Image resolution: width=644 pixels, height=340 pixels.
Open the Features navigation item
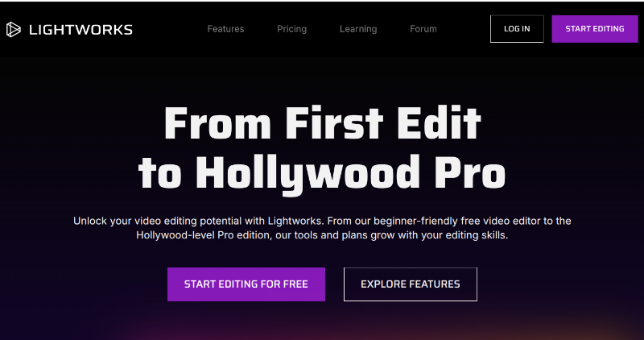tap(225, 29)
